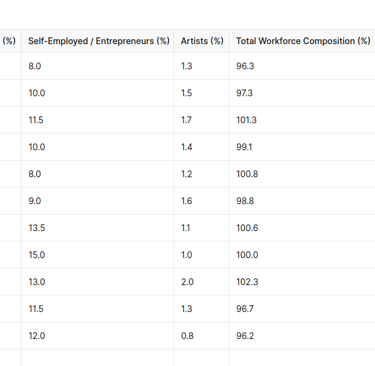Select the Self-Employed cell with value 13.0
This screenshot has width=375, height=366.
[97, 282]
